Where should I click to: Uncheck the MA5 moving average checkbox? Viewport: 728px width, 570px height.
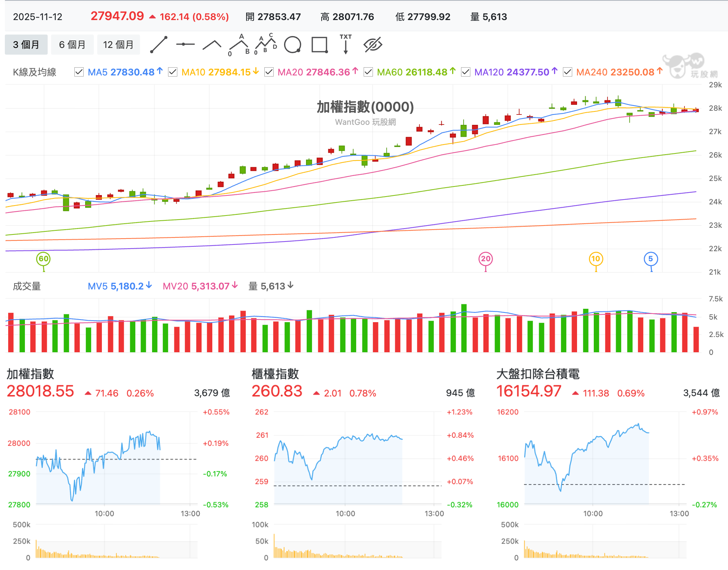click(79, 72)
